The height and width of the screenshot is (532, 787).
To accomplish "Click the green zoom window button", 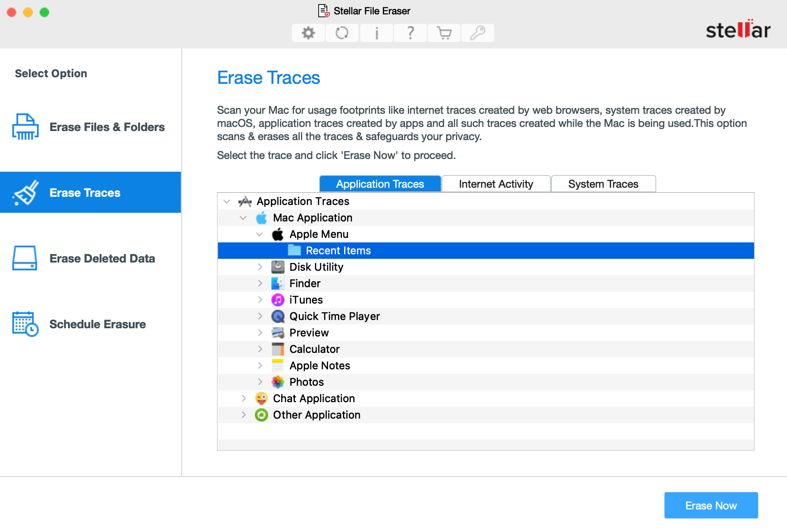I will [44, 12].
